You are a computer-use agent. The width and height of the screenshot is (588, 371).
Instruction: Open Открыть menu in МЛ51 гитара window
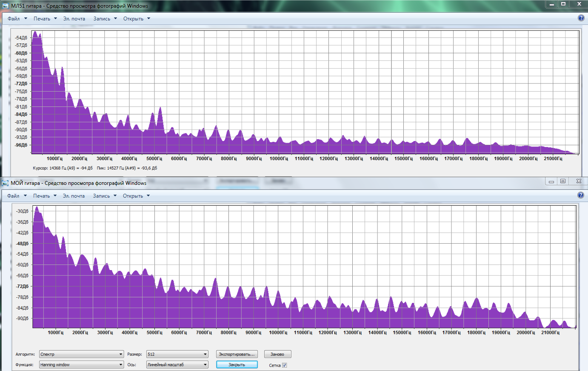(137, 19)
